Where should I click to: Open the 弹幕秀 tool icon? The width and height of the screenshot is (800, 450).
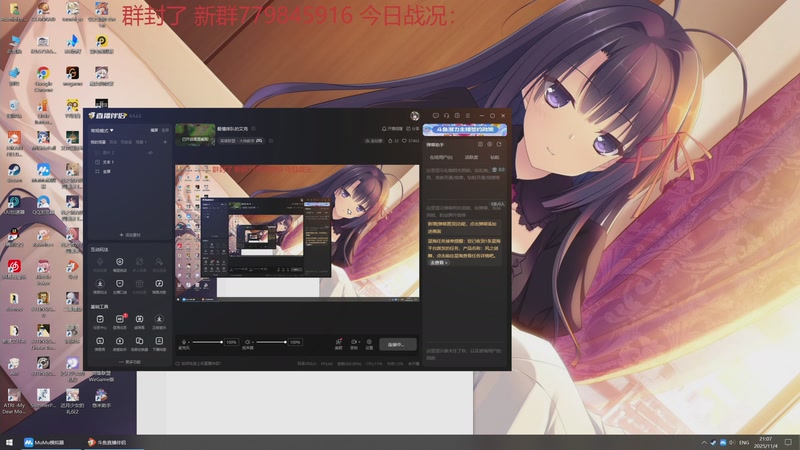coord(100,343)
